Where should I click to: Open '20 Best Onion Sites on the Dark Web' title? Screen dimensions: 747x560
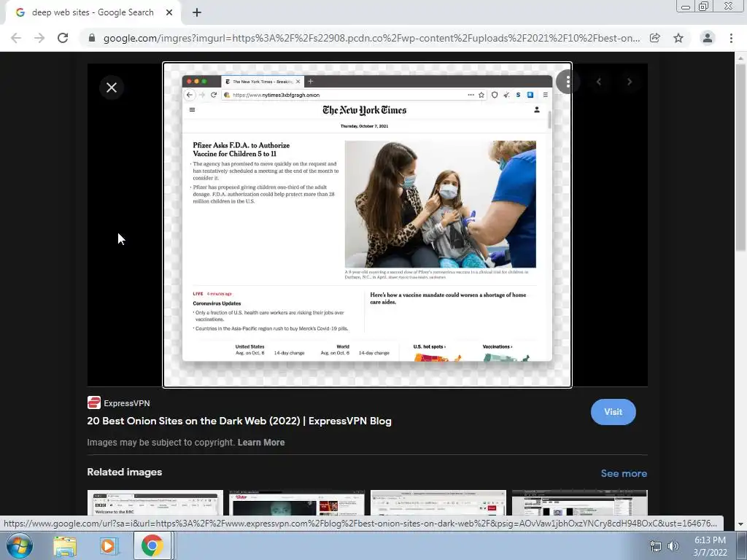(239, 421)
